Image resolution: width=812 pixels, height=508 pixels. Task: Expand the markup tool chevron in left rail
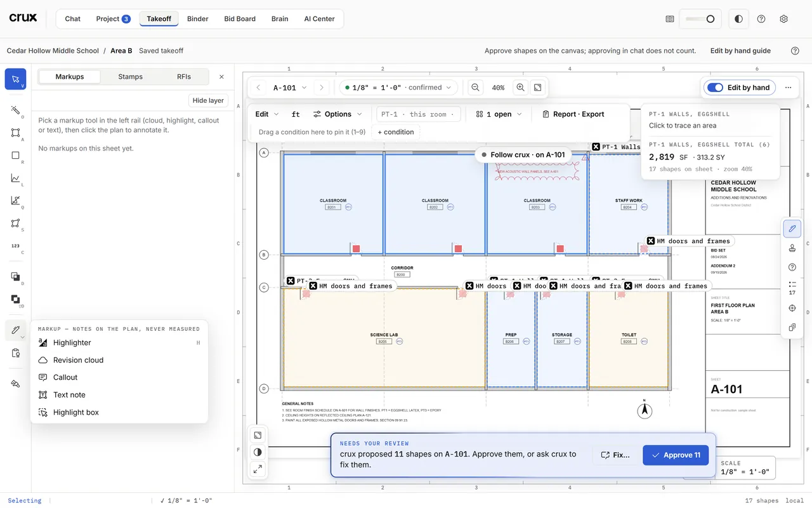coord(23,337)
